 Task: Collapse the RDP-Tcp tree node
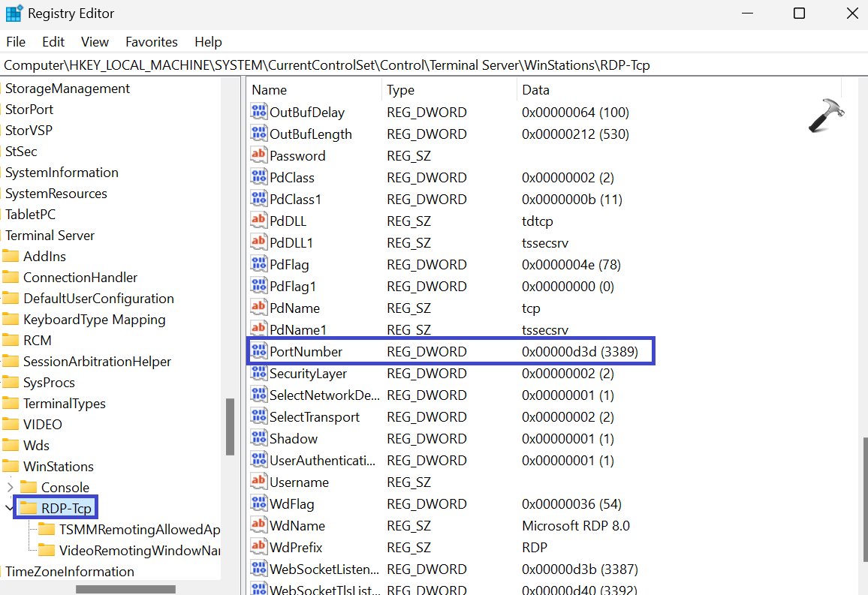(9, 508)
